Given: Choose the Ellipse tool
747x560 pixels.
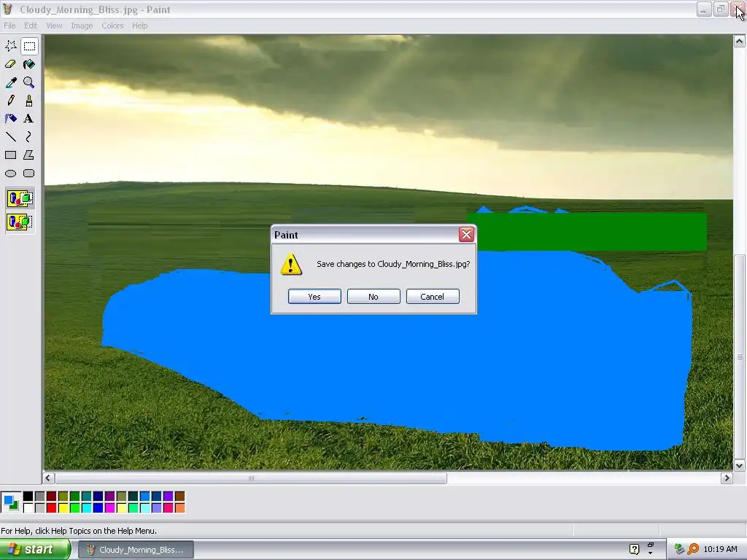Looking at the screenshot, I should [10, 174].
